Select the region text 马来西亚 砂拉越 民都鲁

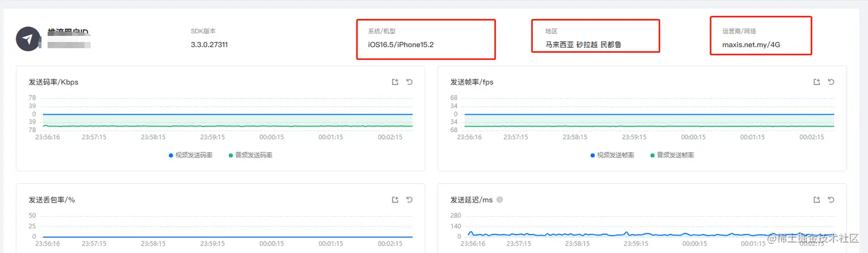tap(584, 44)
